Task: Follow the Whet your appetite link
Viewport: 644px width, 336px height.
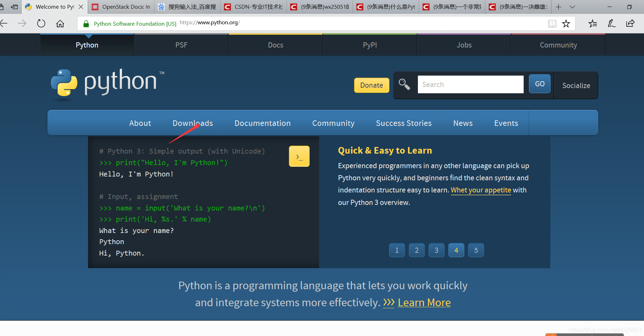Action: coord(481,190)
